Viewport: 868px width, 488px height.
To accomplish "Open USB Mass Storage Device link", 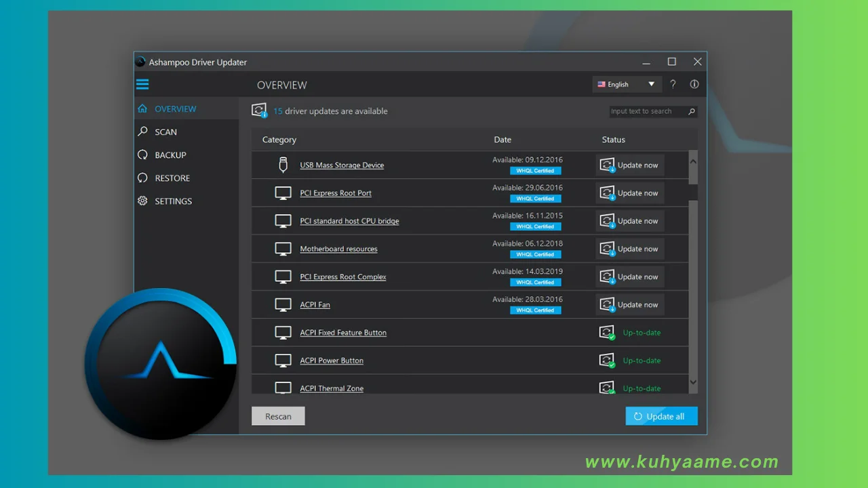I will point(342,165).
